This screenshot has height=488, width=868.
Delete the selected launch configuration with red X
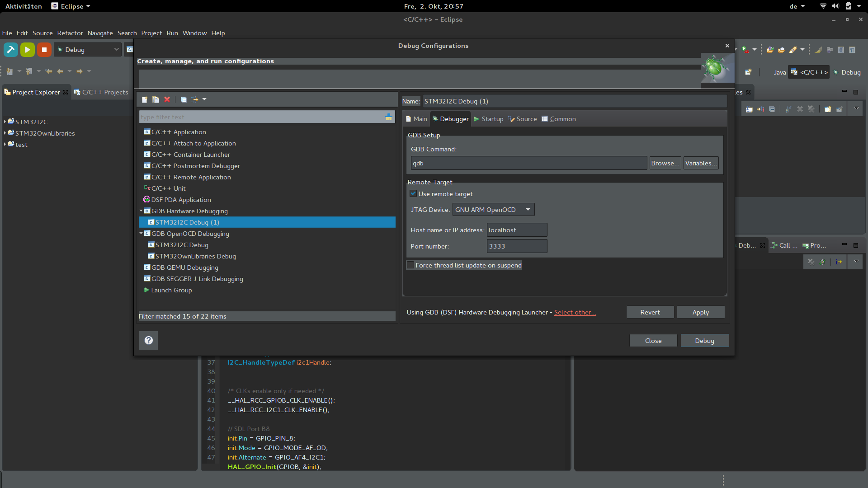pyautogui.click(x=167, y=99)
